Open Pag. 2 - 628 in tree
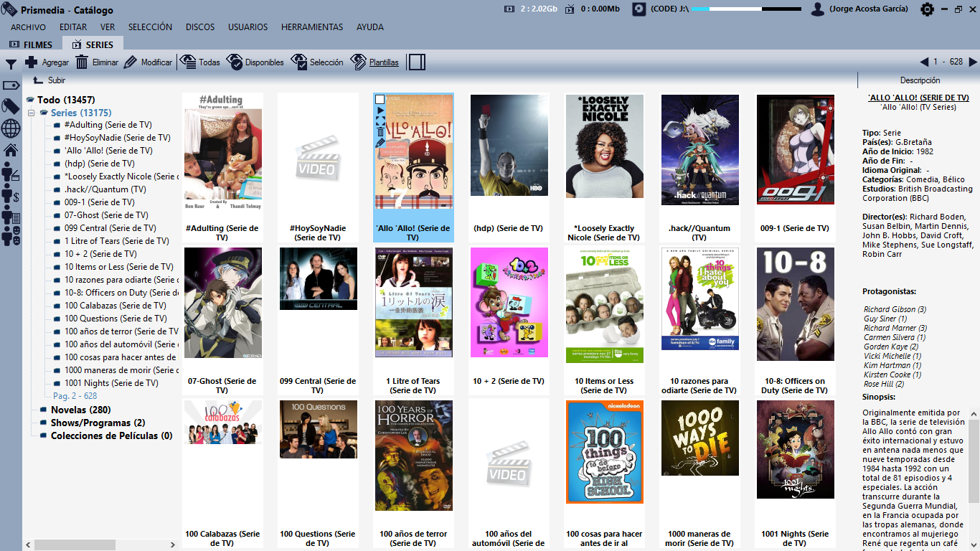The height and width of the screenshot is (551, 980). (x=75, y=396)
